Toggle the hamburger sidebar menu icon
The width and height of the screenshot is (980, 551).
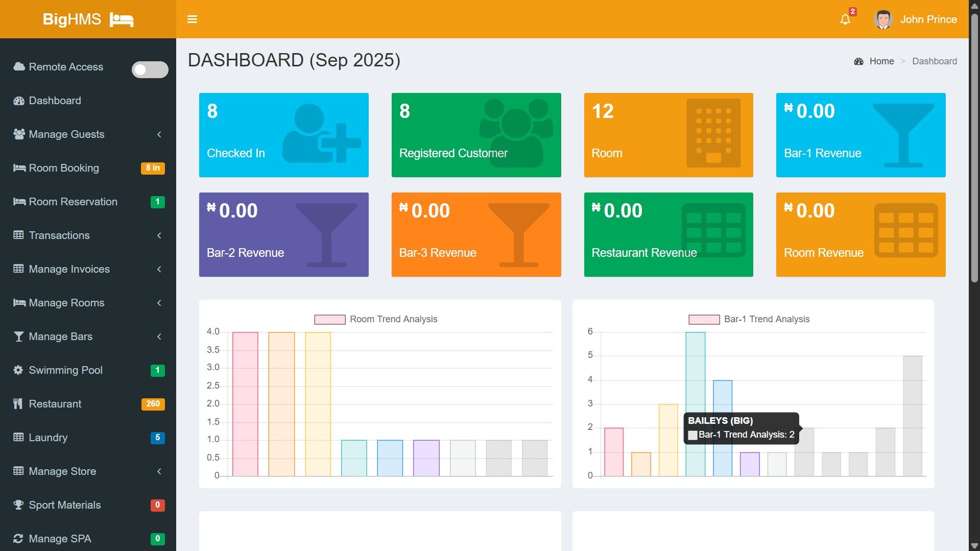click(192, 19)
